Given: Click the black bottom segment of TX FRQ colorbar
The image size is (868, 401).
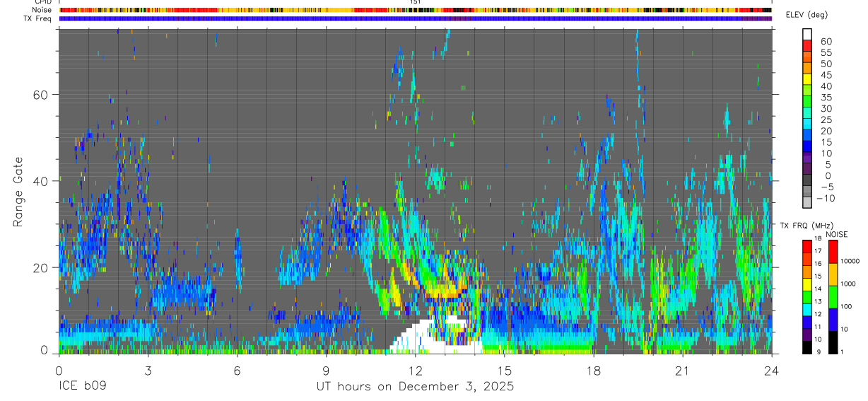Looking at the screenshot, I should tap(807, 347).
